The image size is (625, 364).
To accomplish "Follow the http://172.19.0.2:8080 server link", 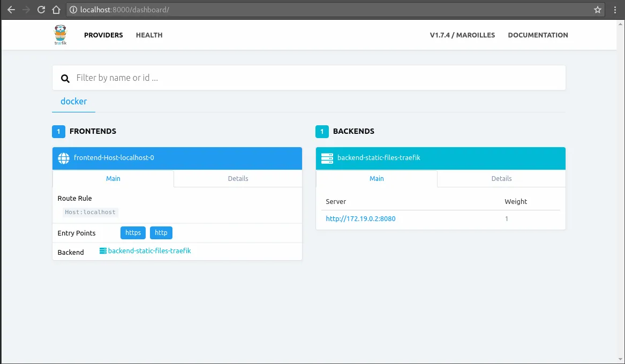I will coord(360,218).
